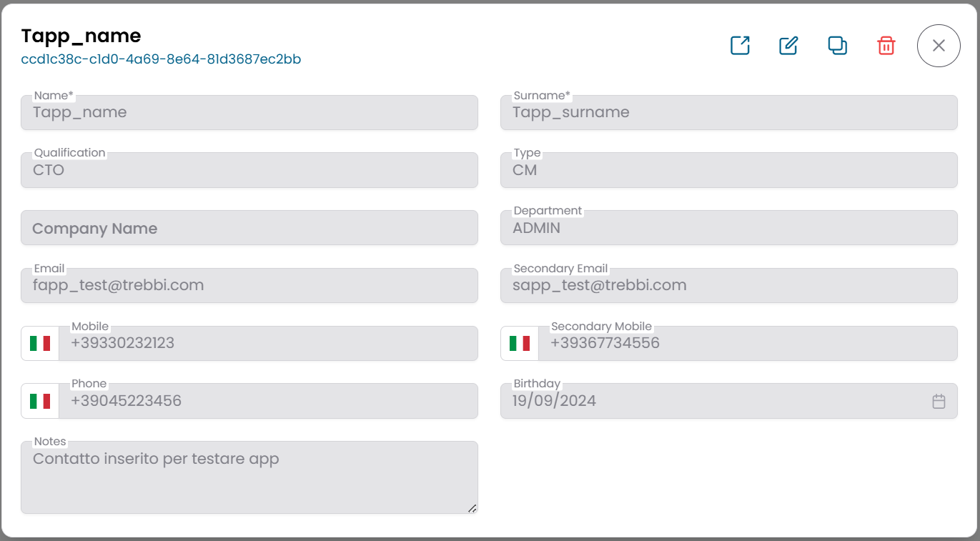The width and height of the screenshot is (980, 541).
Task: Click the Qualification field showing CTO
Action: [249, 170]
